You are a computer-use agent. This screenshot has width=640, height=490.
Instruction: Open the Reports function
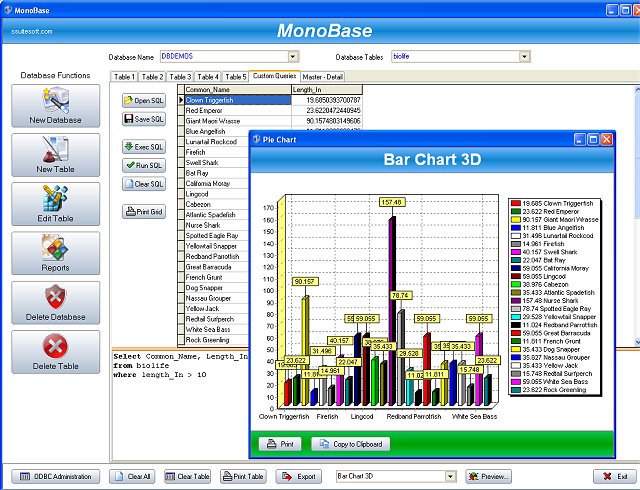tap(56, 253)
